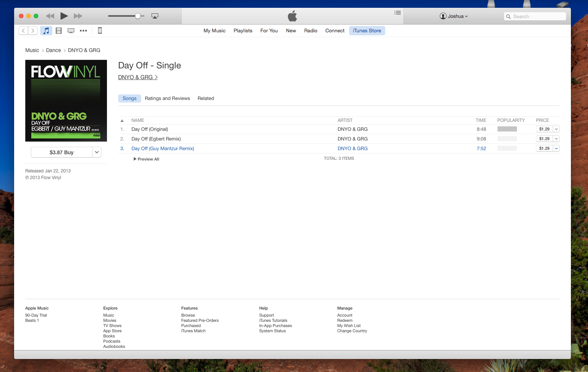Expand the album Buy options arrow
This screenshot has height=372, width=588.
pos(97,152)
